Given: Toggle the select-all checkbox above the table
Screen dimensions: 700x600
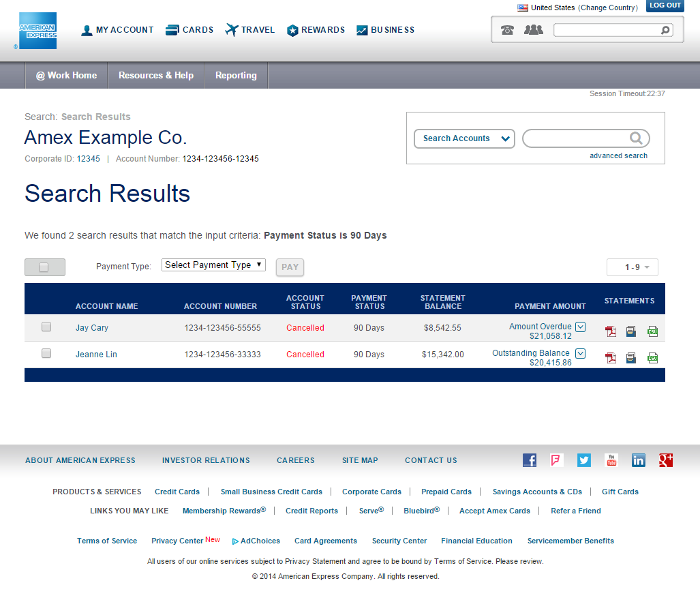Looking at the screenshot, I should point(44,267).
